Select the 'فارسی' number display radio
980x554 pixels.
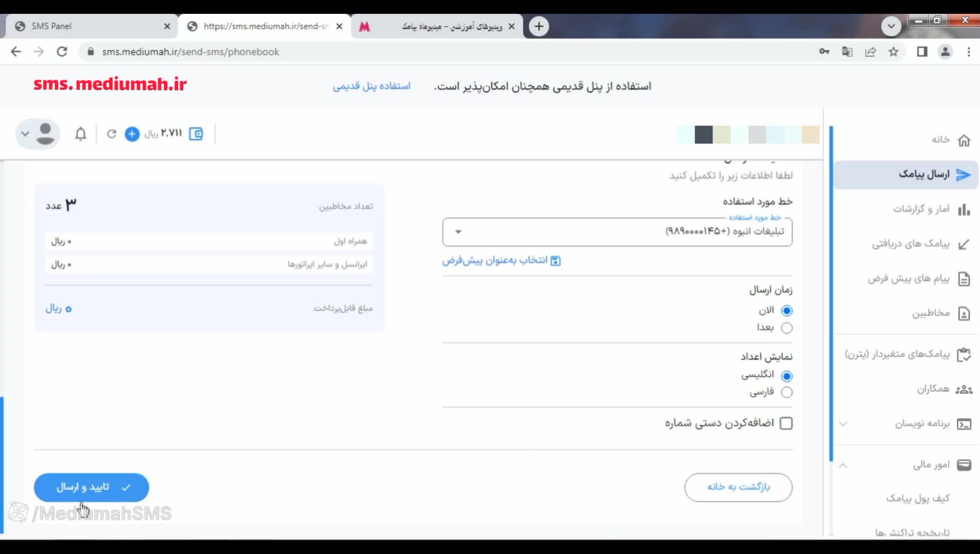coord(786,392)
